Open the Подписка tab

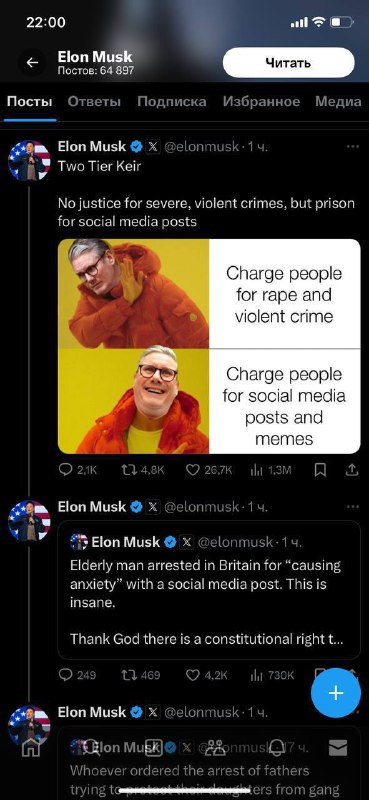172,102
